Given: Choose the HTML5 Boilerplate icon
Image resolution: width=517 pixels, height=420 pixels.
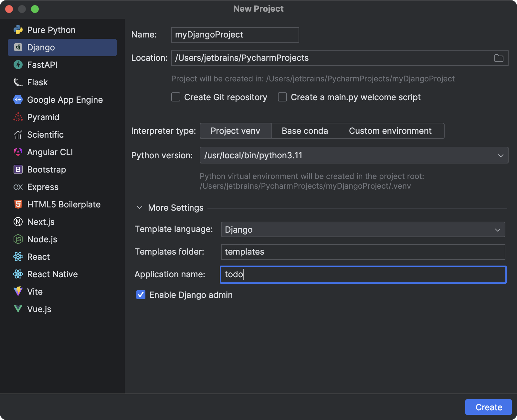Looking at the screenshot, I should [18, 205].
